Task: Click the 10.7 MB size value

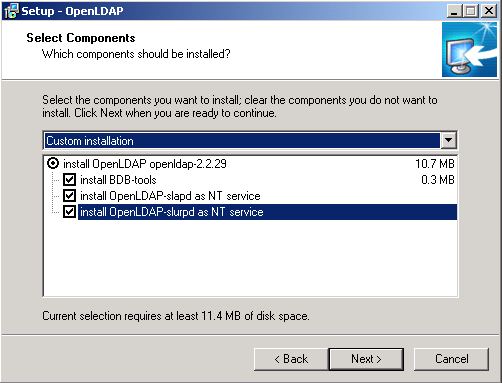Action: point(435,164)
